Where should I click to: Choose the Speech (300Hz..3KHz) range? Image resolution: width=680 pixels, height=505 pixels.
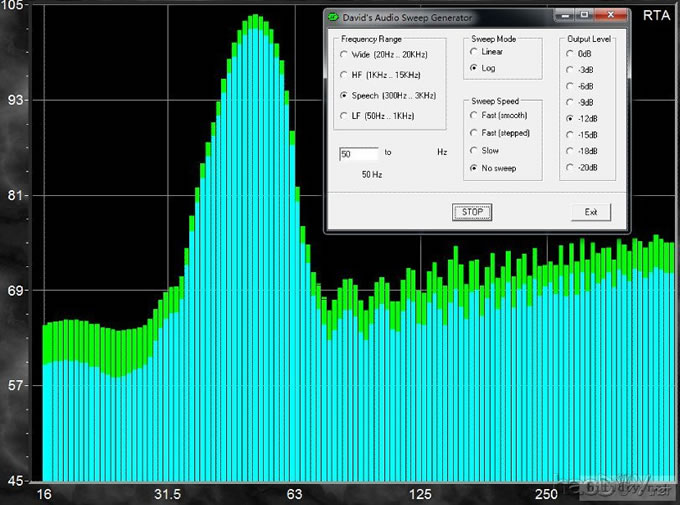[345, 96]
